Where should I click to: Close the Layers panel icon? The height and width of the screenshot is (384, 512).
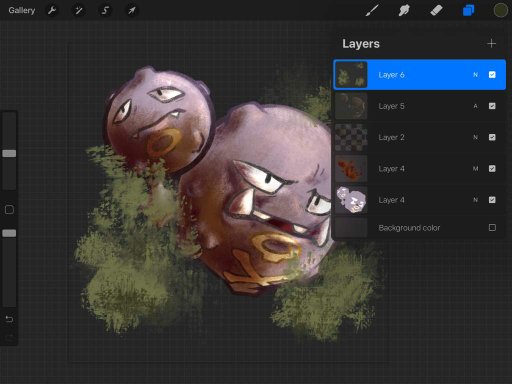(x=468, y=10)
